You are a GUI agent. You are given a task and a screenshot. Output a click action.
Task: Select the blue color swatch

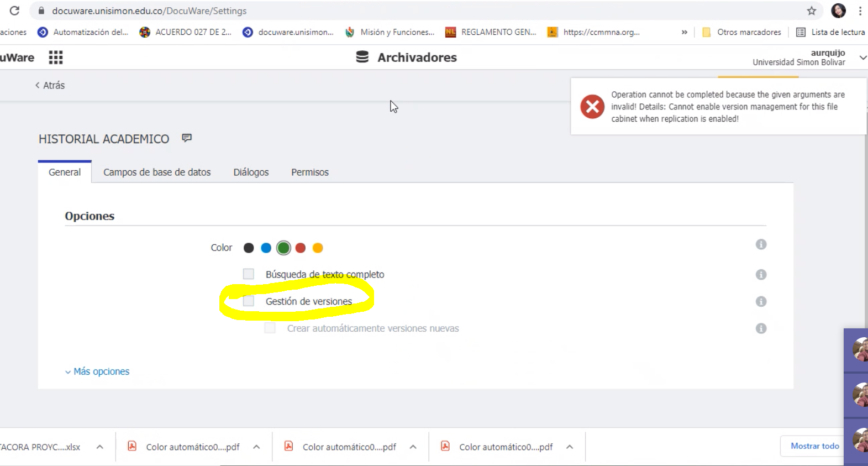[266, 248]
